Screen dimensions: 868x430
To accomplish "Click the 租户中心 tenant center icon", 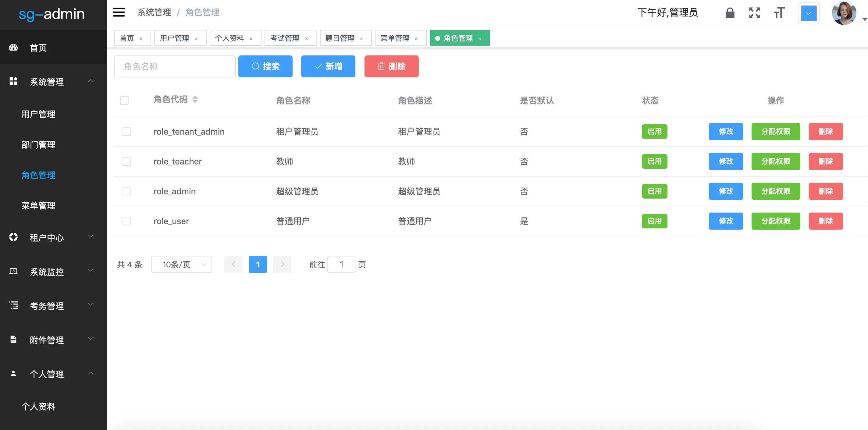I will (x=13, y=238).
